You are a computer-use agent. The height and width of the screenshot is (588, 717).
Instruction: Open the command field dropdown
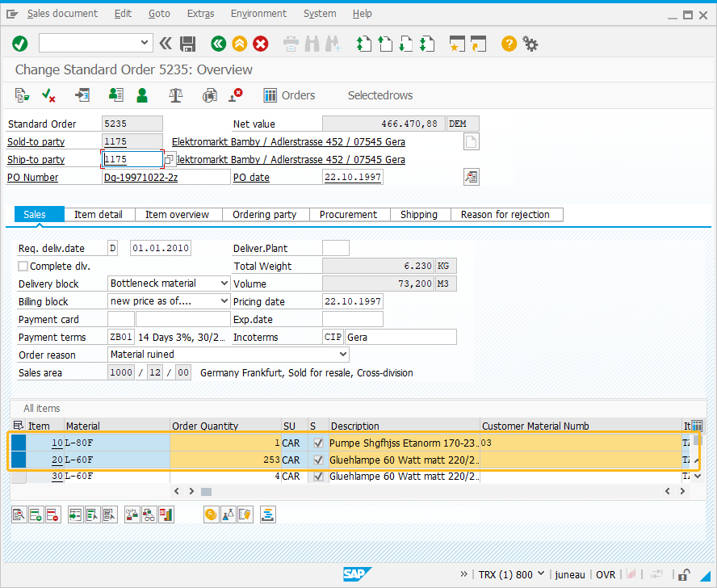145,43
